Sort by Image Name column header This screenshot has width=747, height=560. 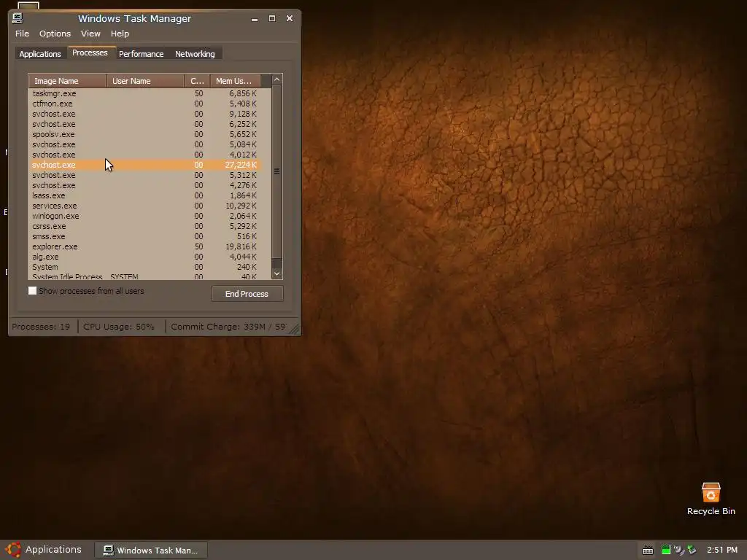click(x=67, y=81)
